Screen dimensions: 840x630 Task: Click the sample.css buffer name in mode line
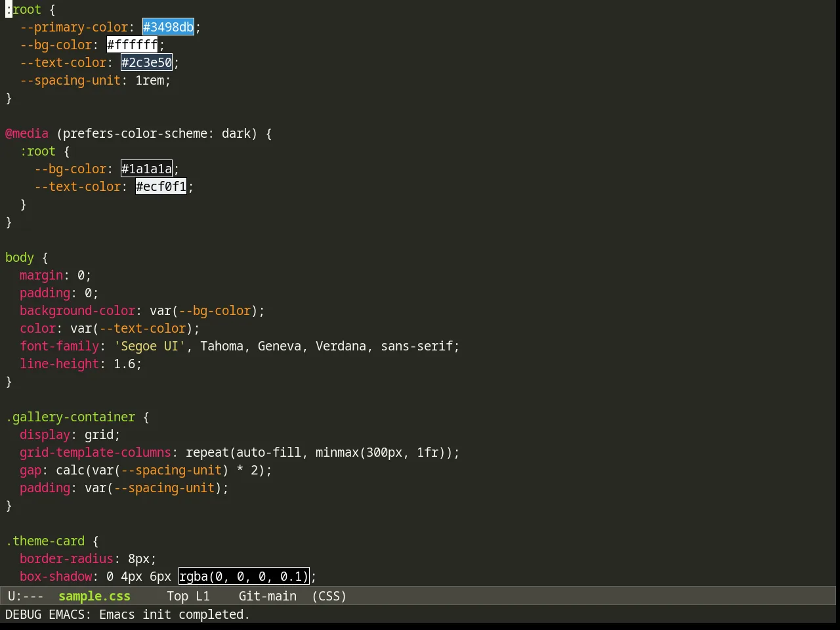(94, 596)
